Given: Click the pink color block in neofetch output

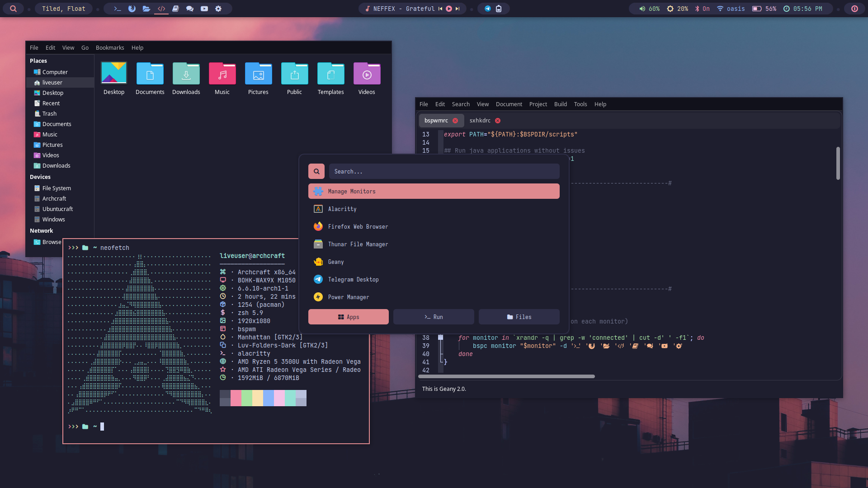Looking at the screenshot, I should coord(236,398).
